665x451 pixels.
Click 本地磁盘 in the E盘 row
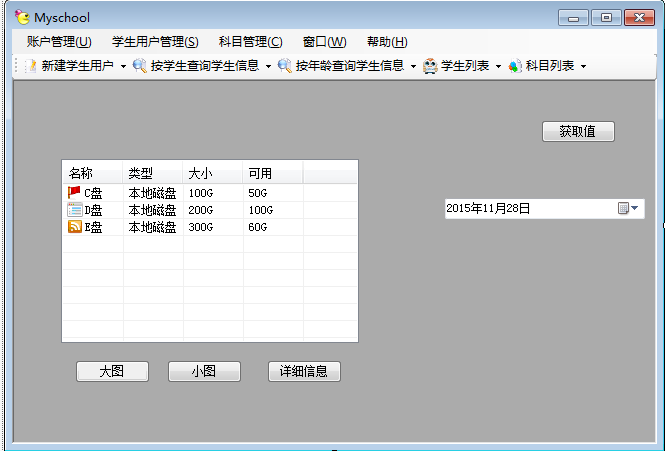pyautogui.click(x=152, y=227)
